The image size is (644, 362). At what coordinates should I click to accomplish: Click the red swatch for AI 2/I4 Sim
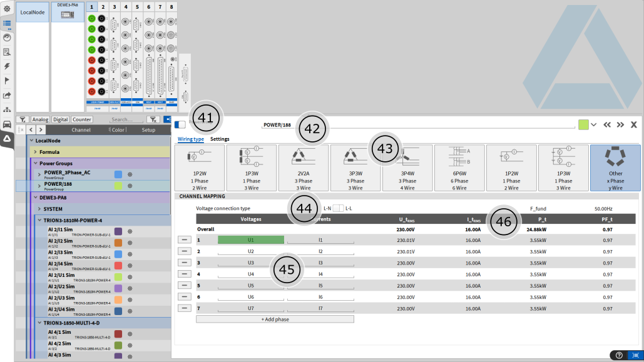[x=118, y=266]
